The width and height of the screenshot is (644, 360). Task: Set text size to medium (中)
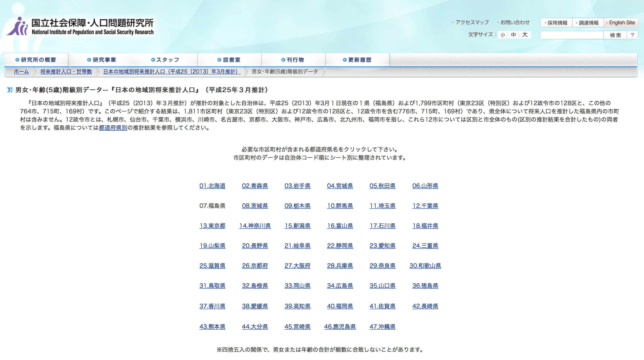pyautogui.click(x=513, y=35)
